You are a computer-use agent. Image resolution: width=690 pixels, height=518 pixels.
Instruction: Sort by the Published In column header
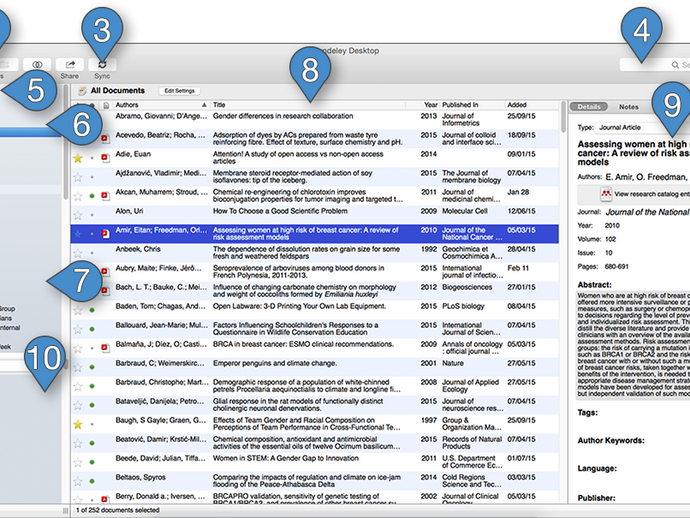pos(472,105)
